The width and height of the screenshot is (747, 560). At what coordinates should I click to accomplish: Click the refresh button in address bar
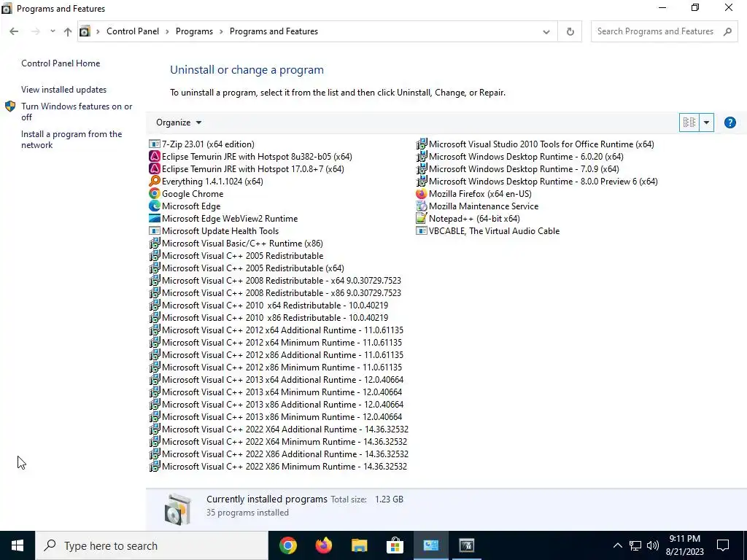tap(570, 31)
